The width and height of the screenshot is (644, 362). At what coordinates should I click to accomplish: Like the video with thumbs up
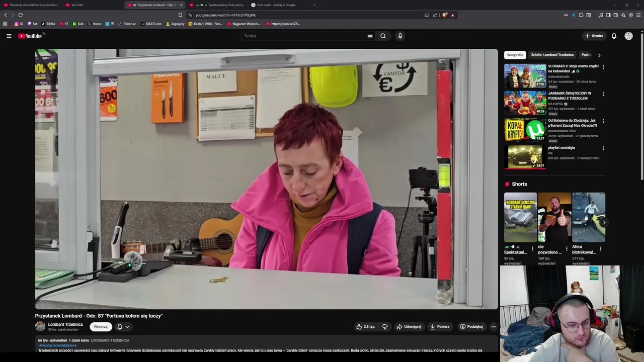point(365,327)
